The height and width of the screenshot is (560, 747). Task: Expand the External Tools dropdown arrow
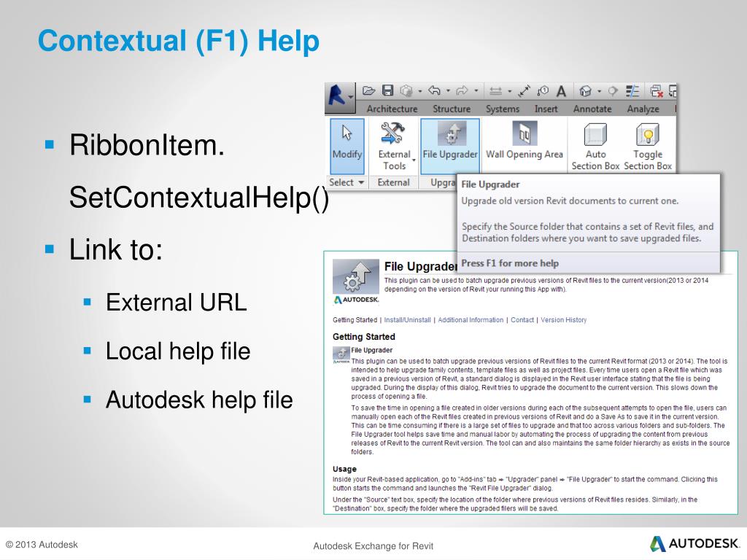click(x=414, y=160)
